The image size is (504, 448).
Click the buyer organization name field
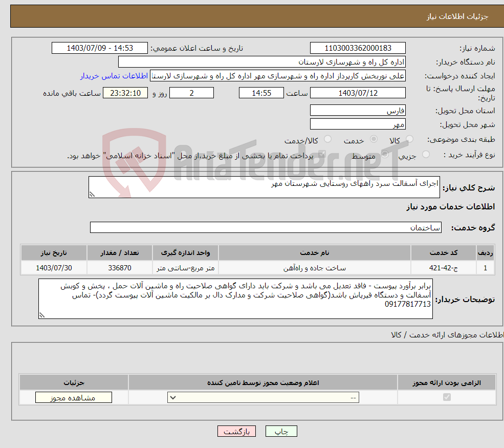262,62
